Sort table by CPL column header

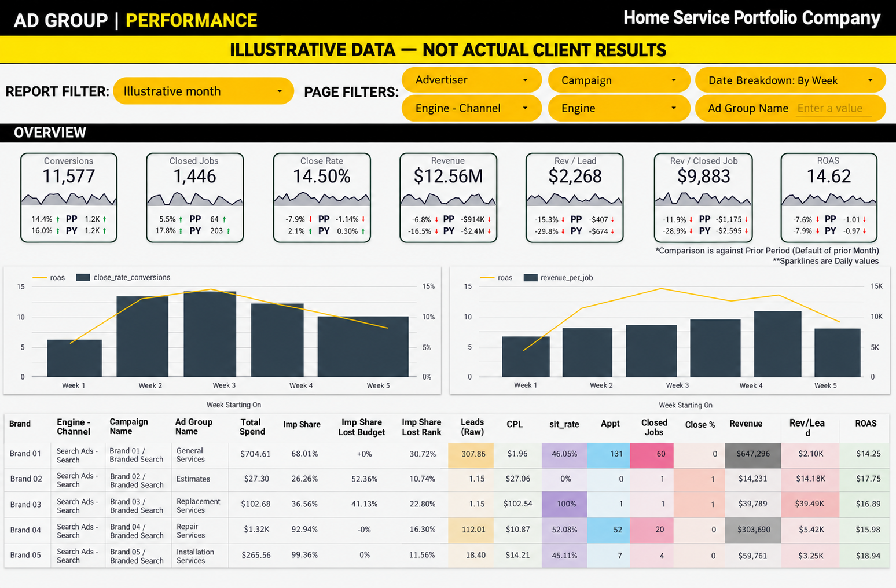(x=515, y=424)
